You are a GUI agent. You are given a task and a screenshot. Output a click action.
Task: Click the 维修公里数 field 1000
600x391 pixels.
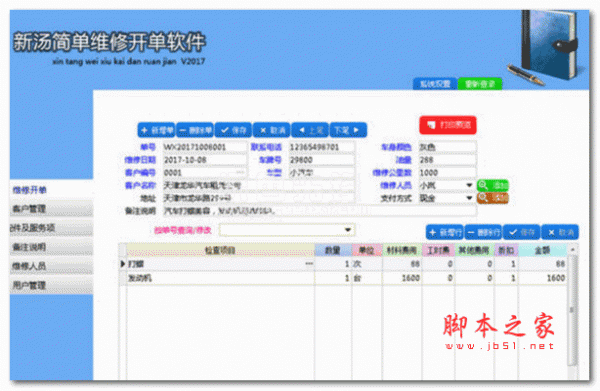(x=447, y=173)
